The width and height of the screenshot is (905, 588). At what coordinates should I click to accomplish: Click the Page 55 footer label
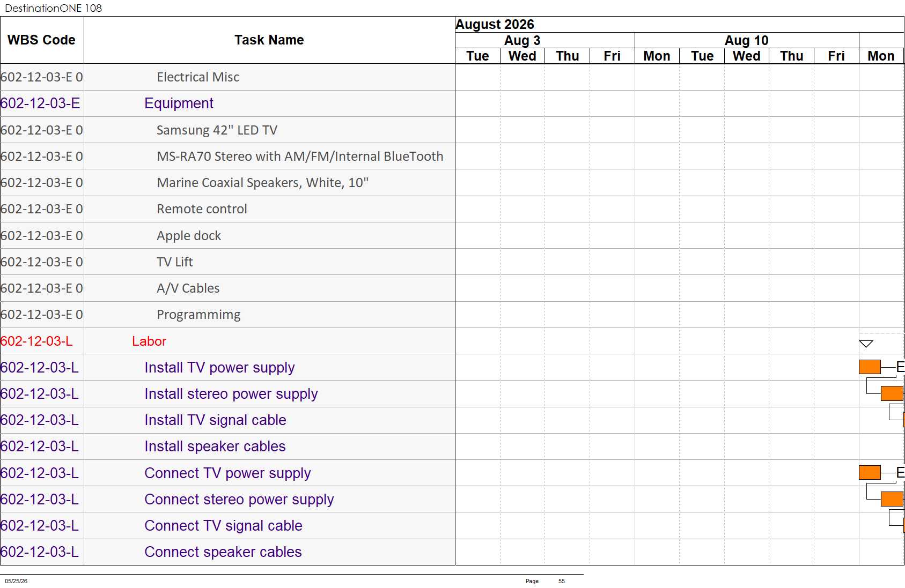coord(545,581)
